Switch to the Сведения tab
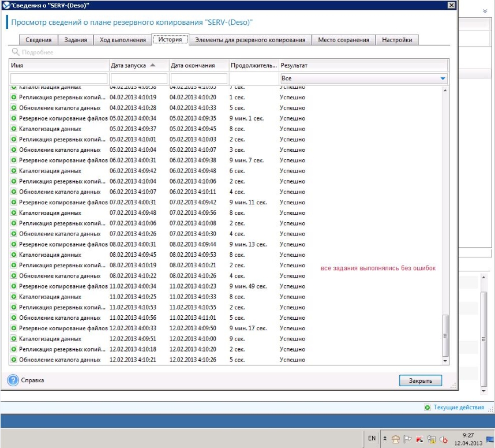 click(39, 40)
